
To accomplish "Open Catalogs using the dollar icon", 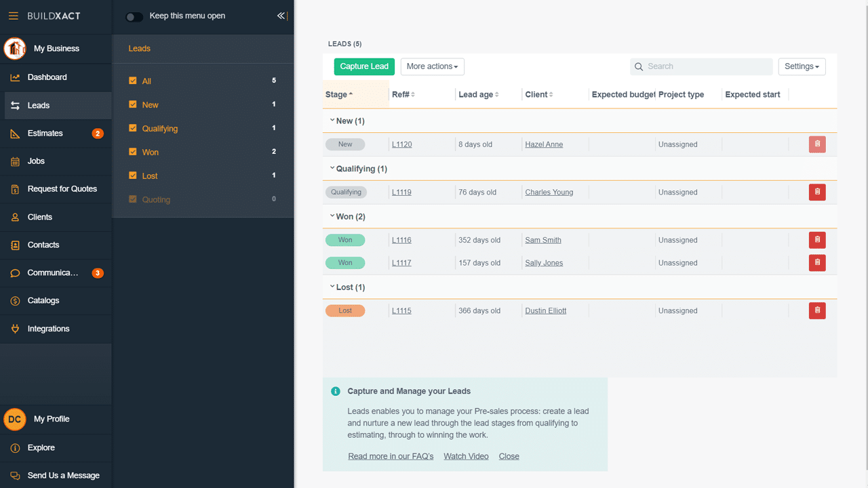I will point(15,300).
